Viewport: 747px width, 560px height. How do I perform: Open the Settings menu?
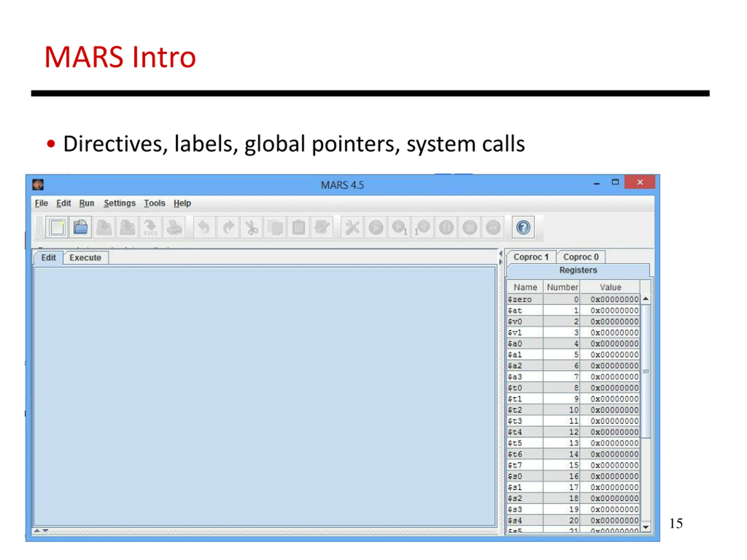click(120, 203)
